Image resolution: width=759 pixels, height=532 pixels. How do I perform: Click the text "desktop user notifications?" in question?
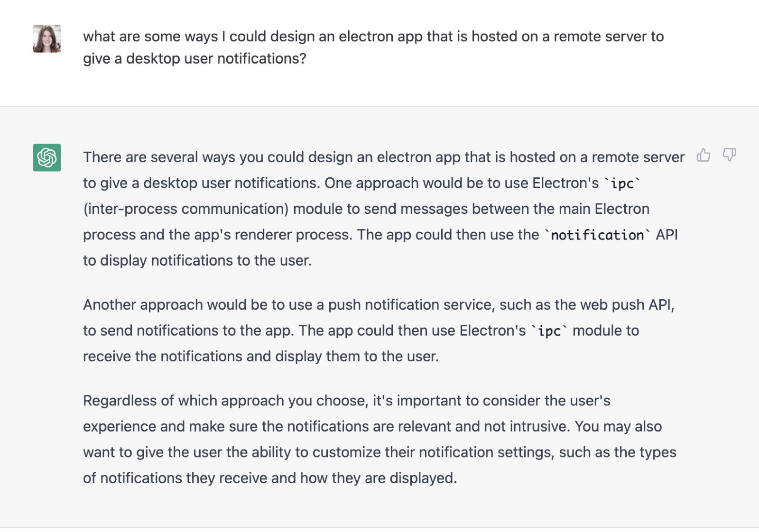(x=216, y=59)
